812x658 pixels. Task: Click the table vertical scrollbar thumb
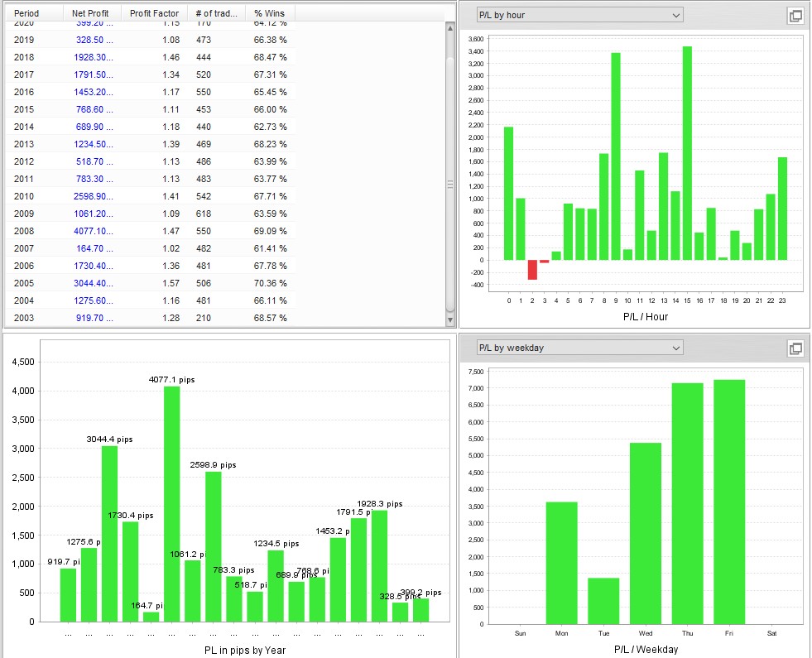coord(450,184)
